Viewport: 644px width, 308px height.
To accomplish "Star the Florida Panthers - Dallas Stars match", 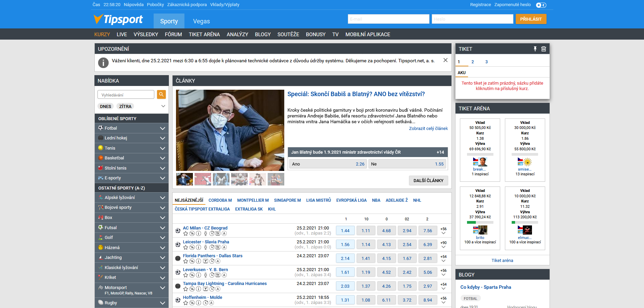I will point(185,261).
